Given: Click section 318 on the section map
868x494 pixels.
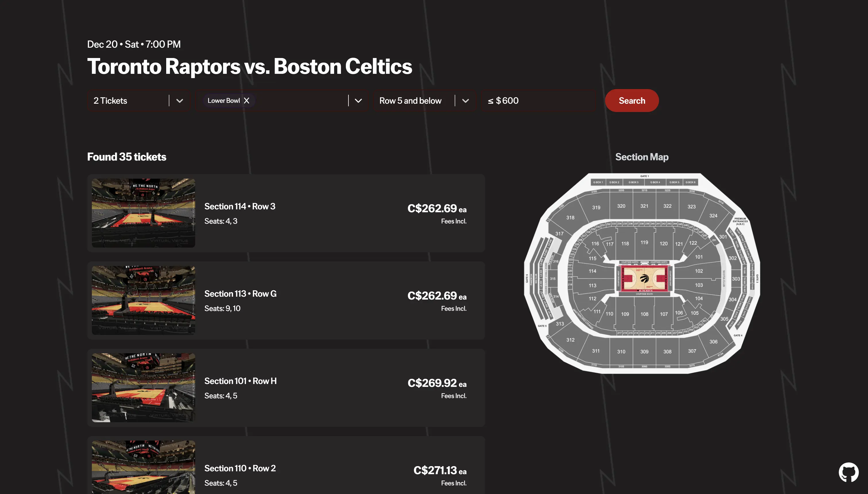Looking at the screenshot, I should (570, 217).
